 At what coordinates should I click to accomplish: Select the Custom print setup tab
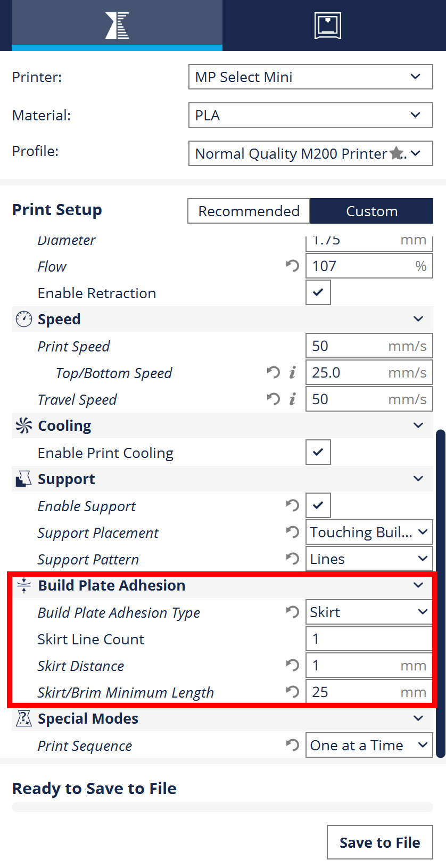pyautogui.click(x=371, y=211)
